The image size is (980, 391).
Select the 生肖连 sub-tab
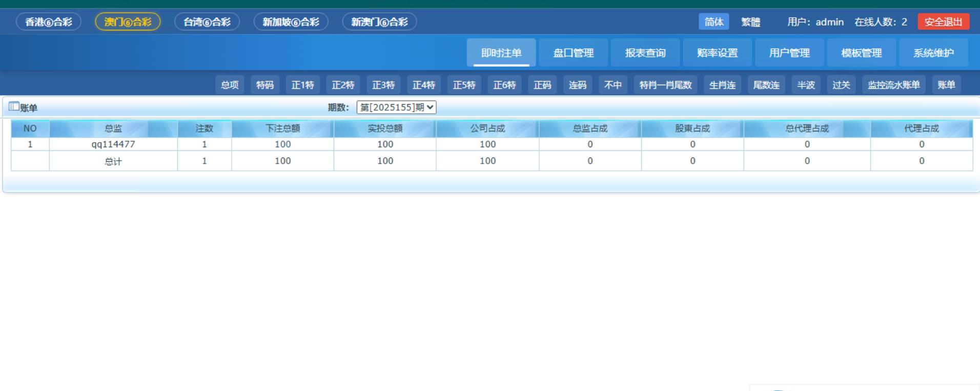(722, 85)
